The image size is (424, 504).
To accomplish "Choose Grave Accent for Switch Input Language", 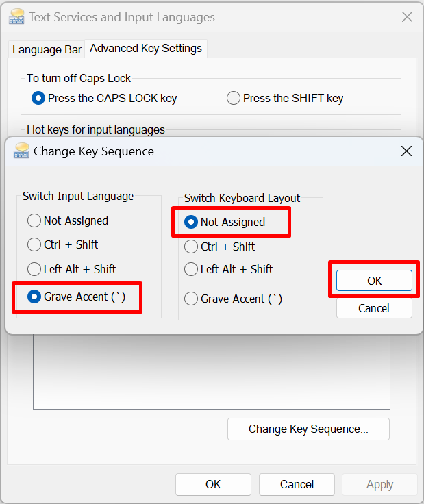I will point(34,297).
